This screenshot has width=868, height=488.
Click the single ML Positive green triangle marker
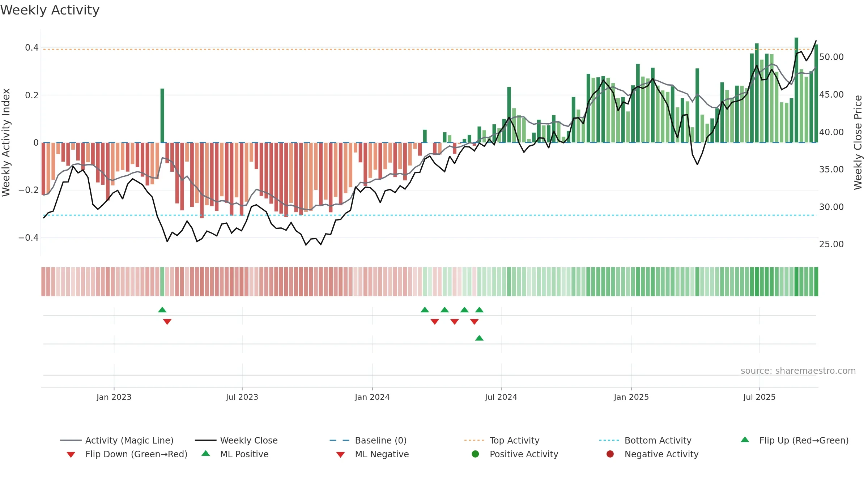[479, 338]
